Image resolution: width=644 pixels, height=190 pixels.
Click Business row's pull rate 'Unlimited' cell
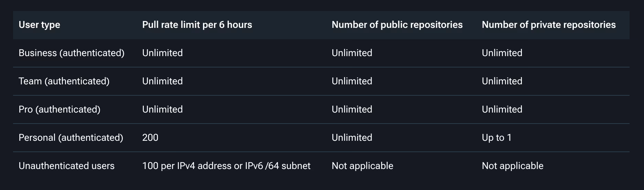(x=162, y=53)
